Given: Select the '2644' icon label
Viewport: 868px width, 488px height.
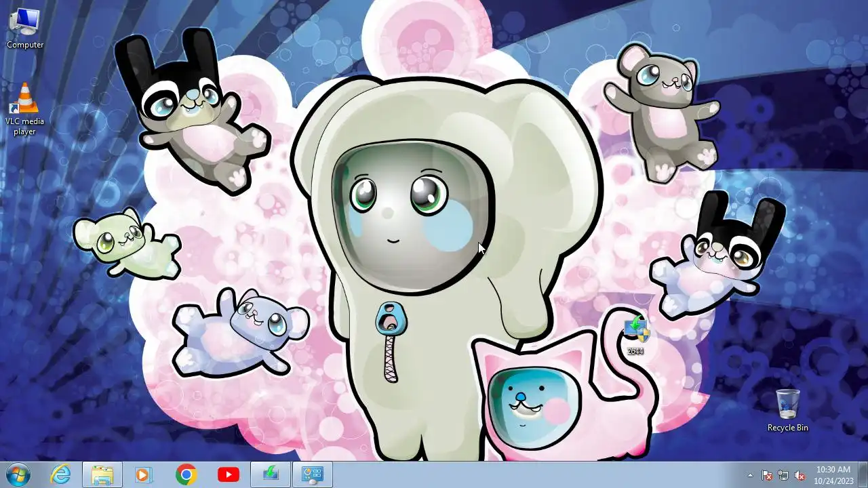Looking at the screenshot, I should pyautogui.click(x=635, y=351).
